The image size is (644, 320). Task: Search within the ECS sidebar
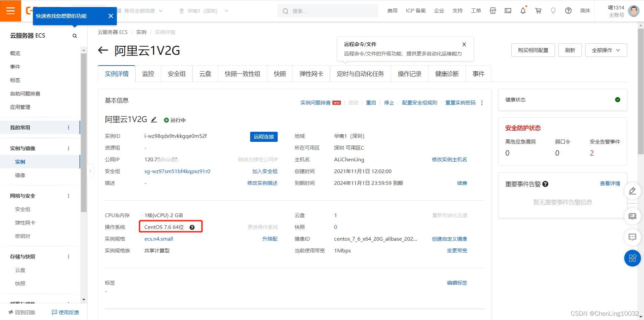(75, 36)
